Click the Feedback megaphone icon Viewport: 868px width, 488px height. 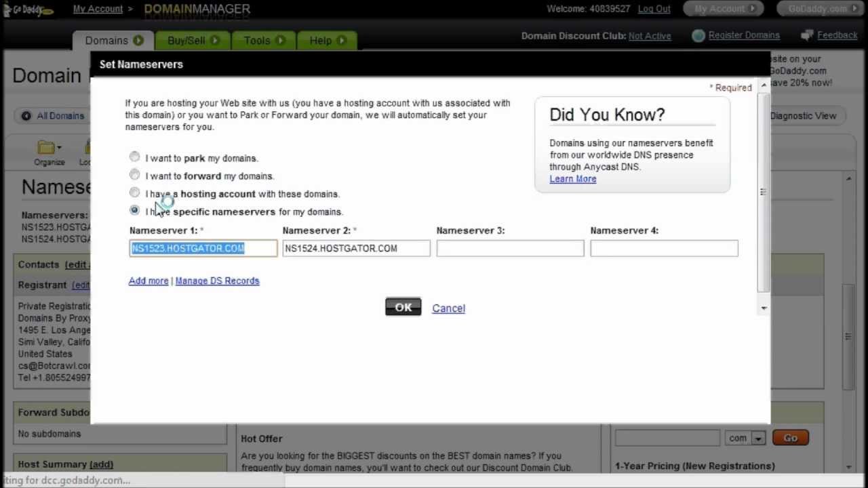[x=807, y=35]
